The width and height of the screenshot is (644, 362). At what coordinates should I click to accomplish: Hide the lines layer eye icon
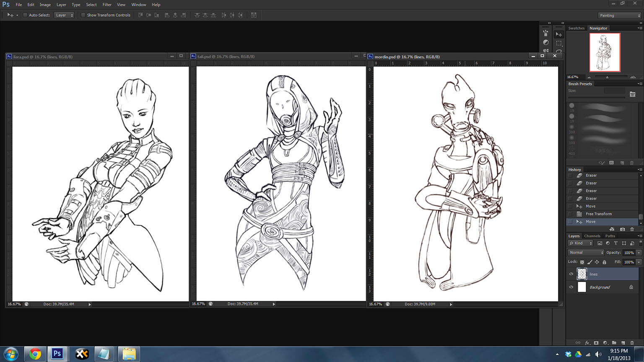pos(571,274)
